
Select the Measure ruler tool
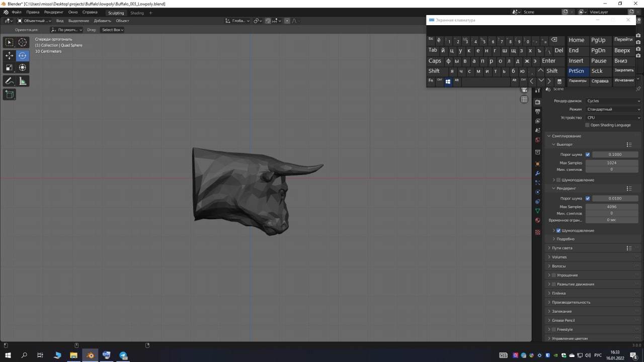point(23,81)
